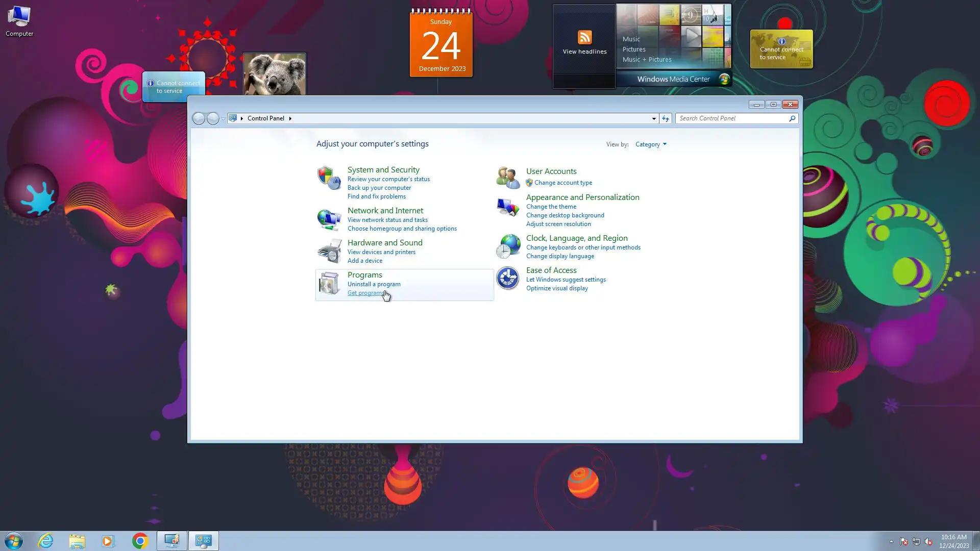Click the Appearance and Personalization monitor icon

507,208
